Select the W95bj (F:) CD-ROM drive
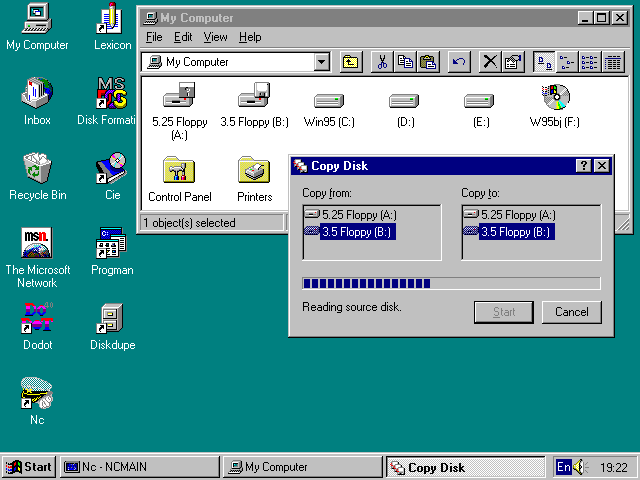The image size is (640, 480). click(554, 99)
